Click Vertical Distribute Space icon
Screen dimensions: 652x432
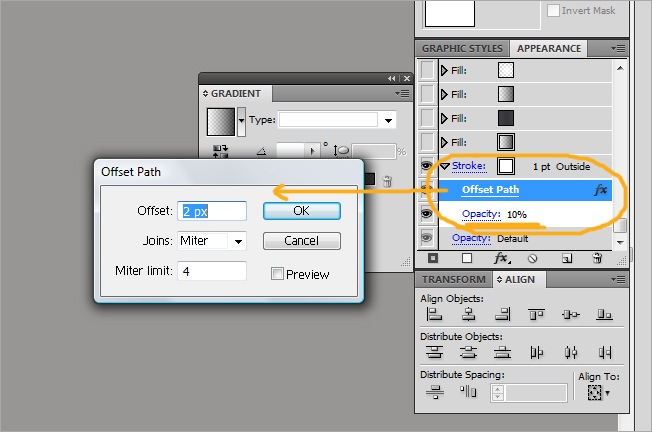(x=435, y=392)
